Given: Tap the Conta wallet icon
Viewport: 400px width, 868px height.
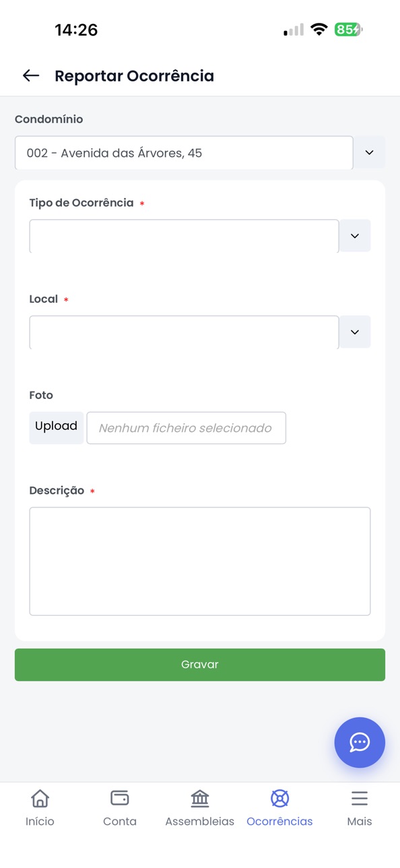Looking at the screenshot, I should tap(120, 798).
